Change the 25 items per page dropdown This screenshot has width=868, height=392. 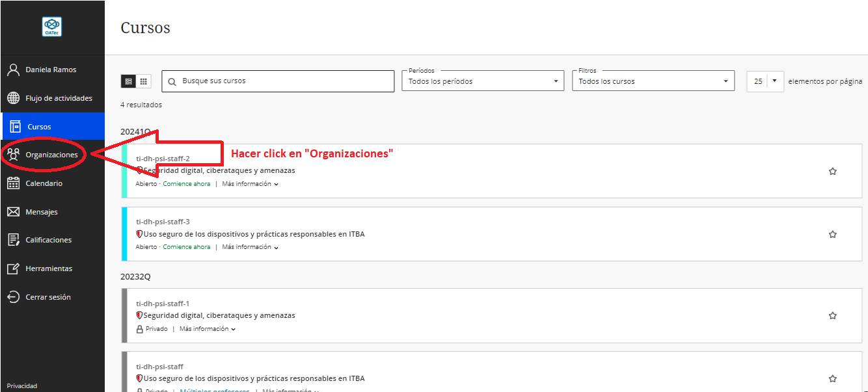tap(765, 81)
